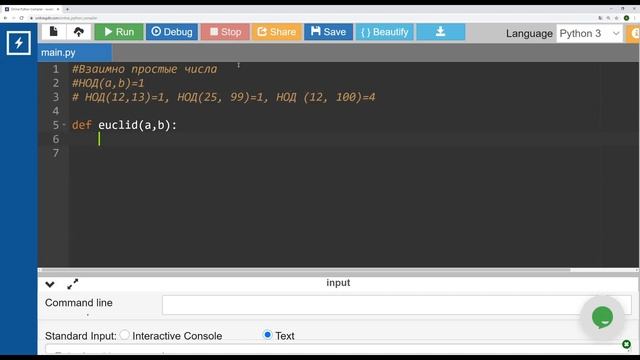Open a new browser tab with plus
Screen dimensions: 640x360
[x=67, y=9]
